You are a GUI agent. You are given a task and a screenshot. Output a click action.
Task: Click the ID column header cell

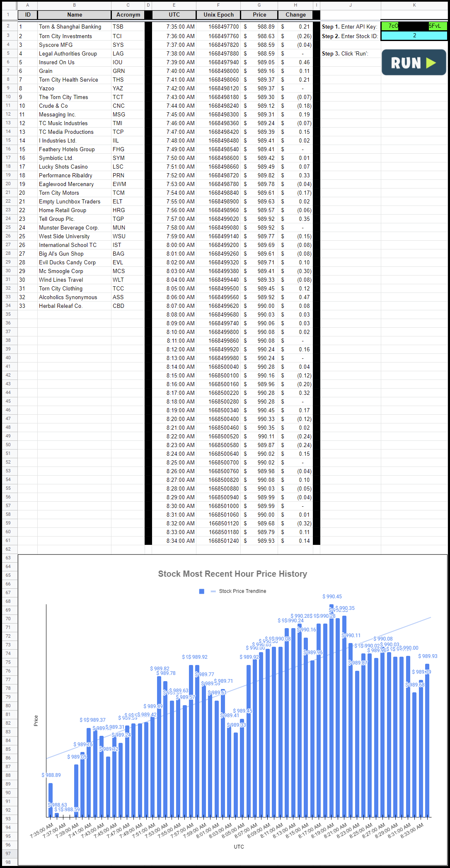point(28,15)
